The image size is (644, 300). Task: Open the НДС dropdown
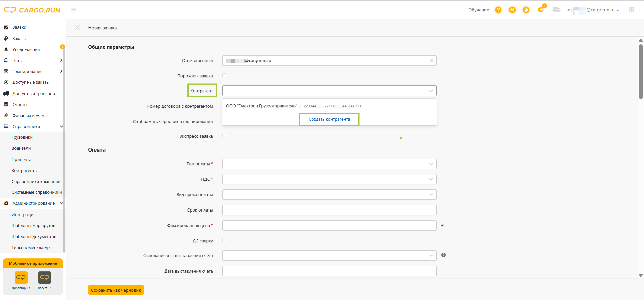(329, 179)
